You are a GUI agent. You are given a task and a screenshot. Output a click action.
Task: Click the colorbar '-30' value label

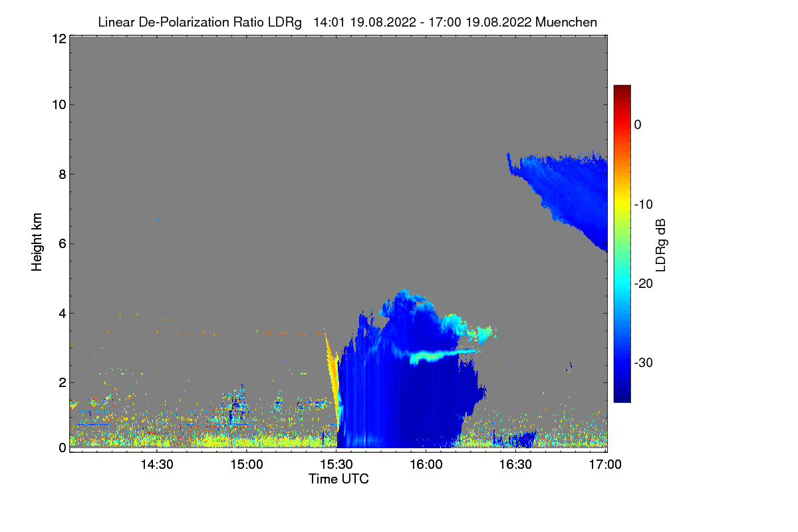pyautogui.click(x=644, y=363)
